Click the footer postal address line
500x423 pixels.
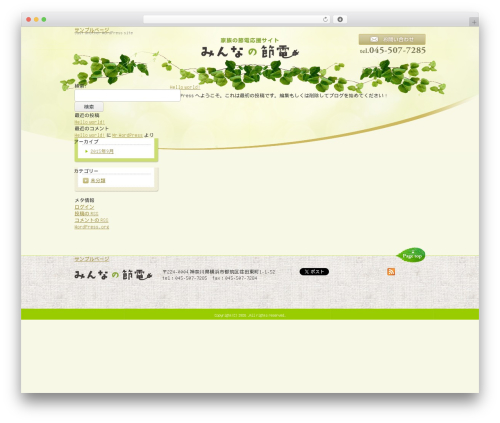[x=219, y=272]
